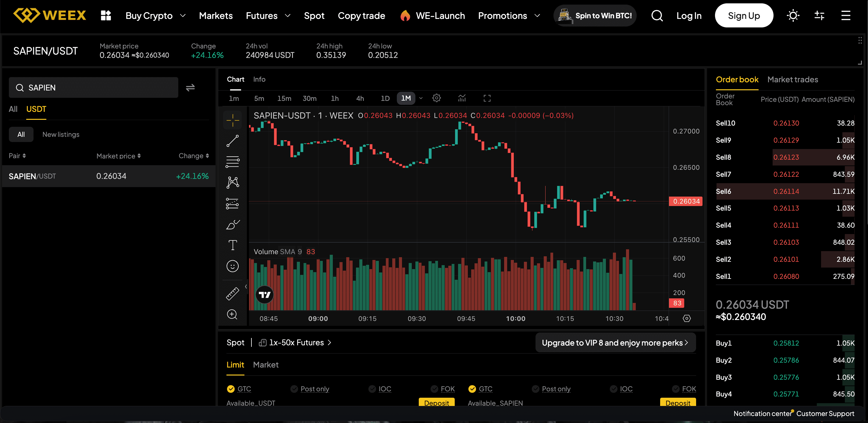Viewport: 868px width, 423px height.
Task: Open the emoji sticker tool
Action: tap(233, 266)
